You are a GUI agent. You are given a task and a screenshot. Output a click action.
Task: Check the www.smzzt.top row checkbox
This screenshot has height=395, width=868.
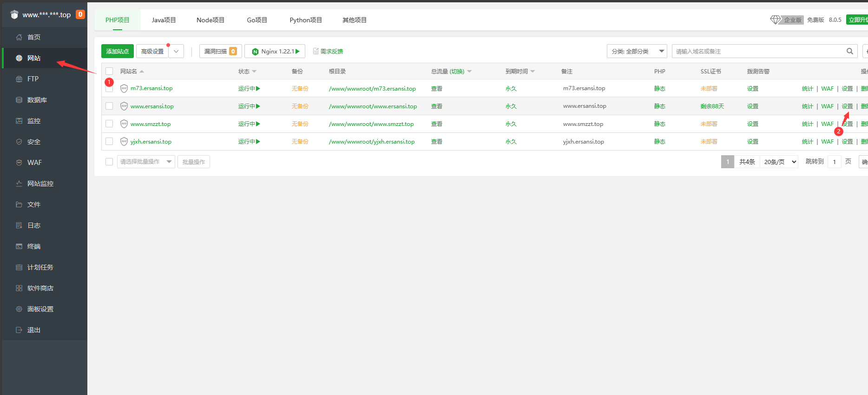(x=109, y=124)
